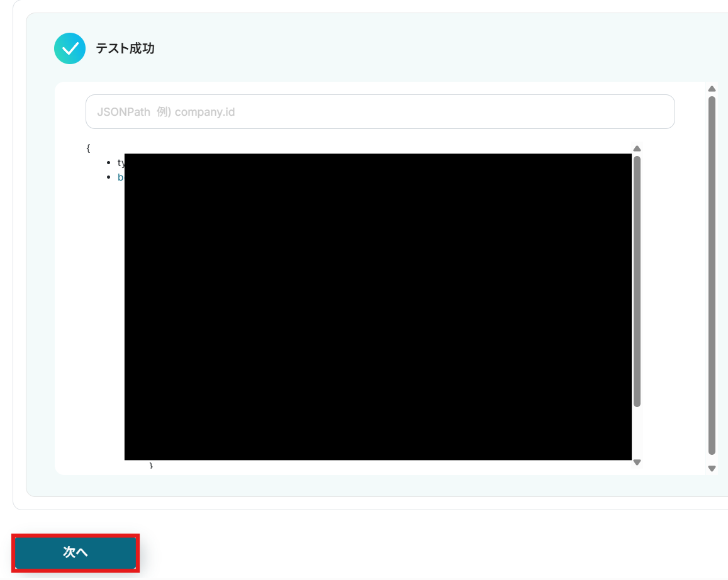Viewport: 728px width, 580px height.
Task: Click outer panel scrollbar up arrow
Action: 712,89
